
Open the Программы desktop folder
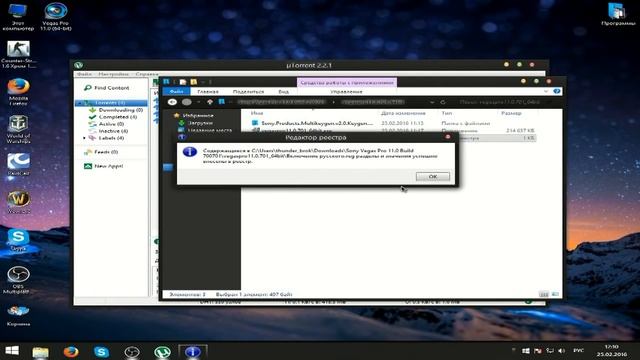[x=618, y=14]
